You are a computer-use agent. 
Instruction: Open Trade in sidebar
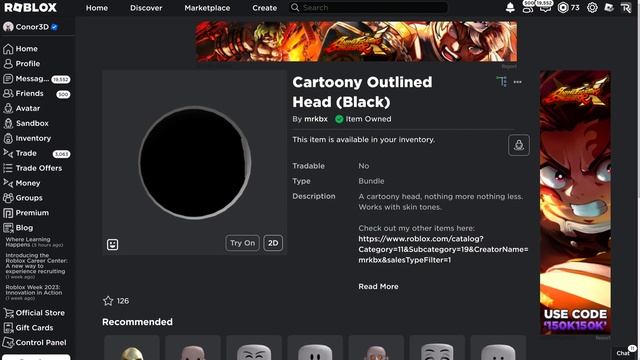point(36,153)
